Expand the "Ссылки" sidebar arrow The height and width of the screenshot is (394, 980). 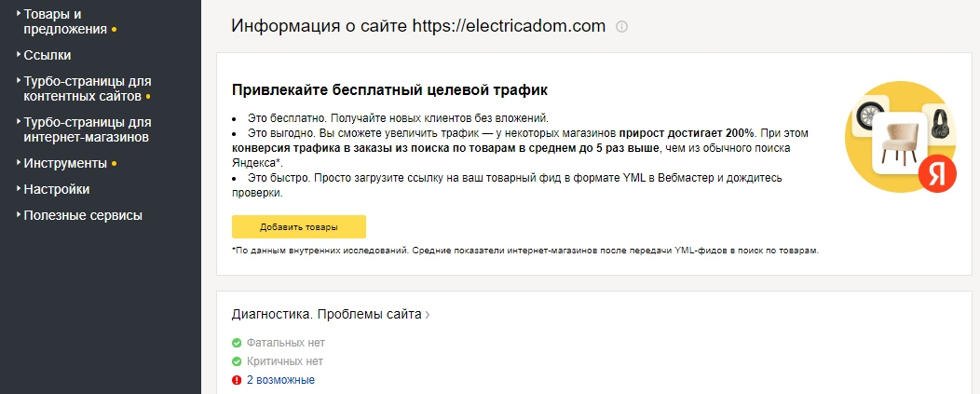pyautogui.click(x=19, y=55)
